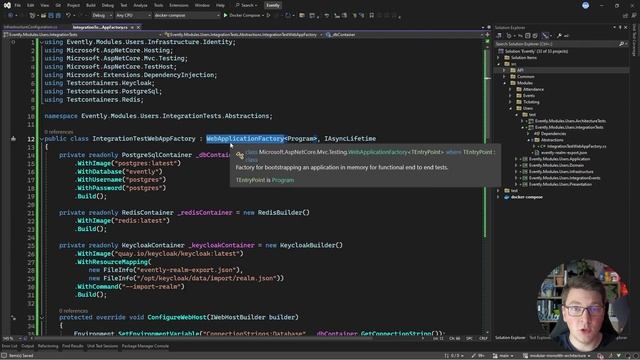Click the search magnifier icon in Solution Explorer
Image resolution: width=640 pixels, height=360 pixels.
coord(621,44)
